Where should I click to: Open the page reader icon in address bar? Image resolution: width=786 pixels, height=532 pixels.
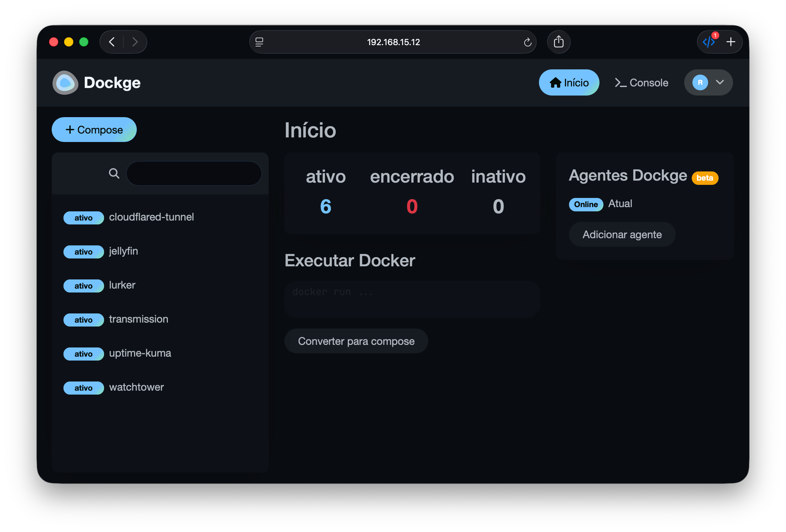259,42
